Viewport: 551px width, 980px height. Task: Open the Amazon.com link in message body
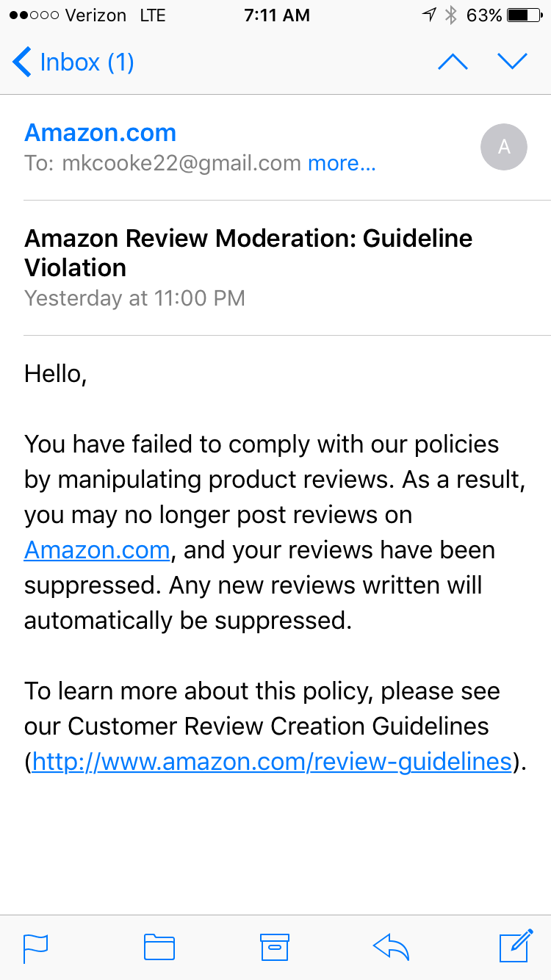click(x=97, y=550)
